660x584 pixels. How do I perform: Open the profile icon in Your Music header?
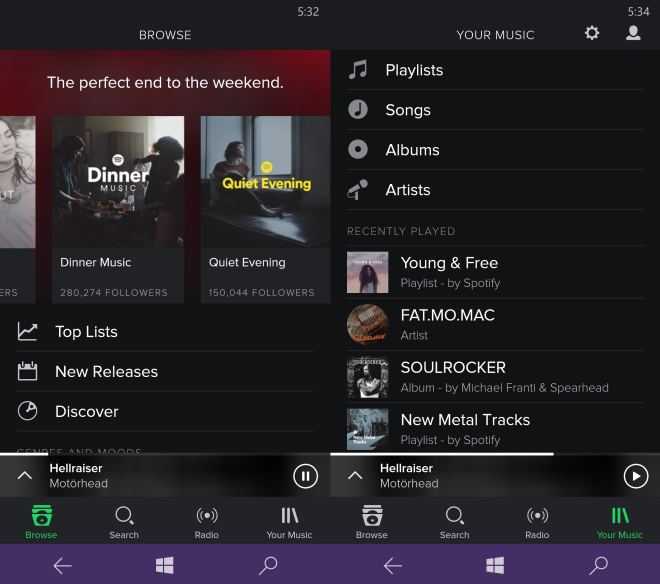coord(633,33)
